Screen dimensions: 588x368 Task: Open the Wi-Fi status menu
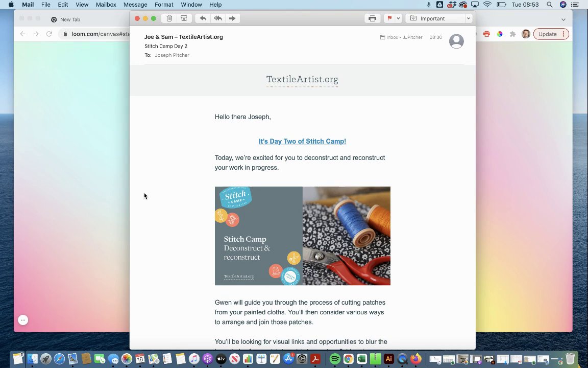tap(487, 5)
